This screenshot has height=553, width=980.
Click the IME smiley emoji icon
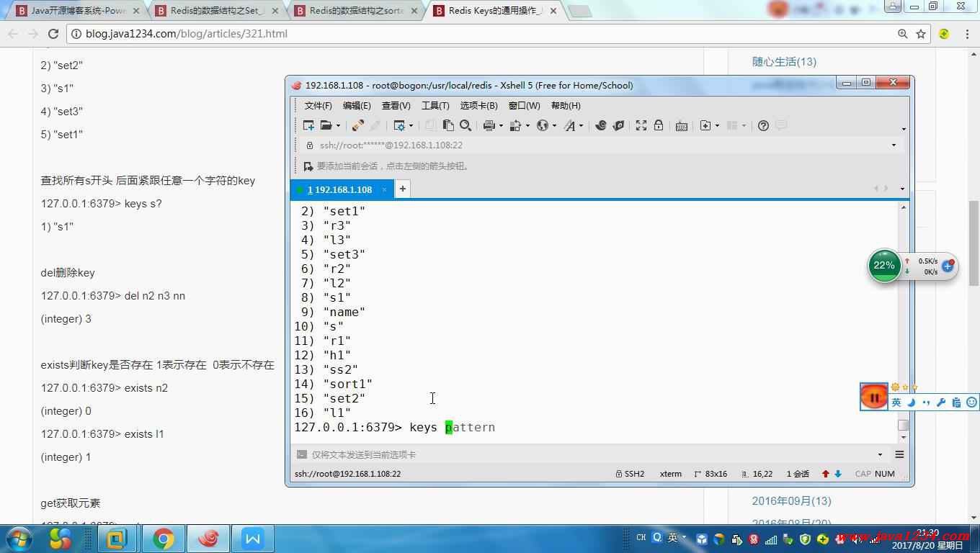(x=971, y=403)
